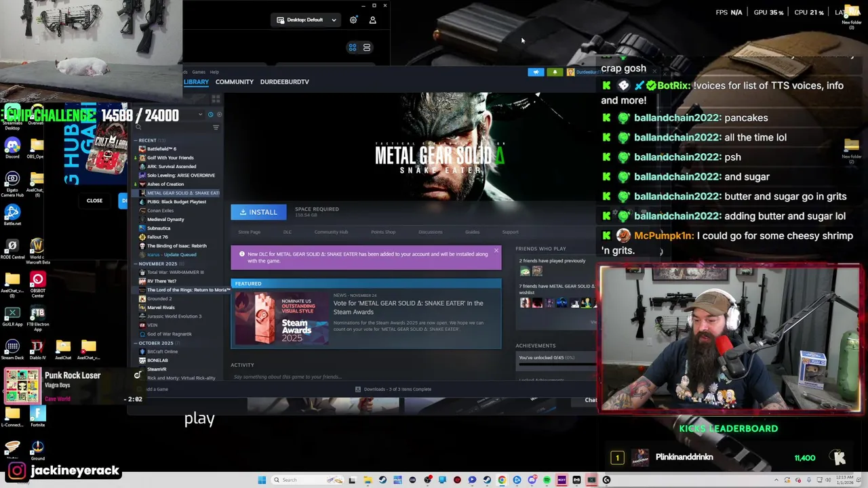The image size is (868, 488).
Task: Click the activity 'Say something' input field
Action: coord(366,377)
